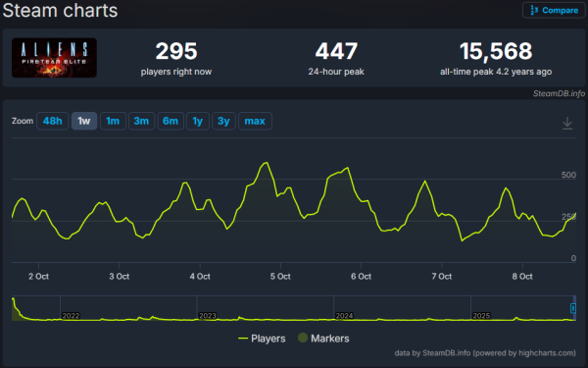
Task: Open the chart download menu icon
Action: (567, 123)
